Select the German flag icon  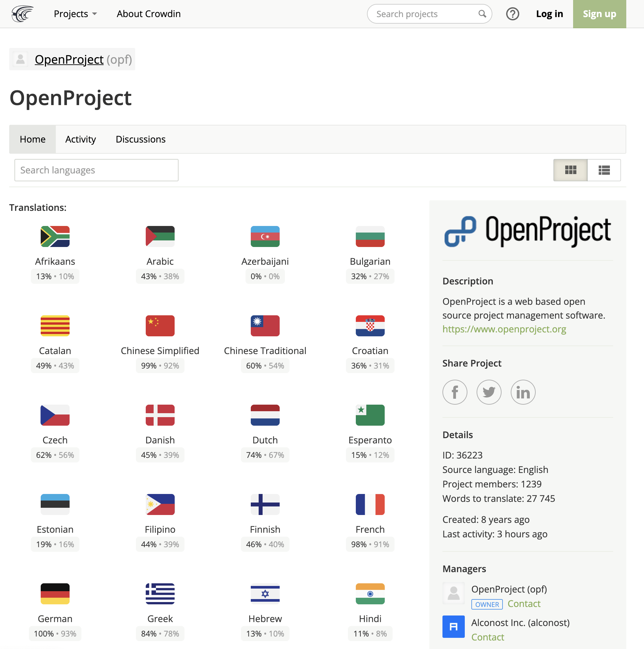coord(55,593)
